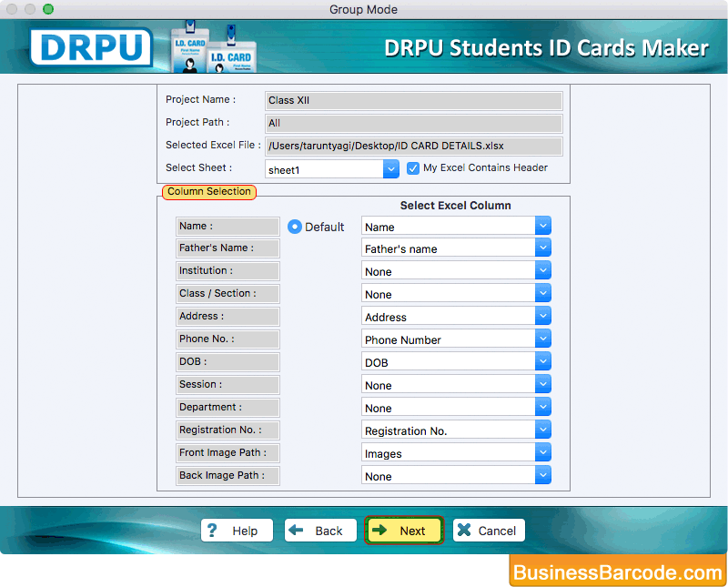The height and width of the screenshot is (587, 728).
Task: Click the Name : field label
Action: coord(227,227)
